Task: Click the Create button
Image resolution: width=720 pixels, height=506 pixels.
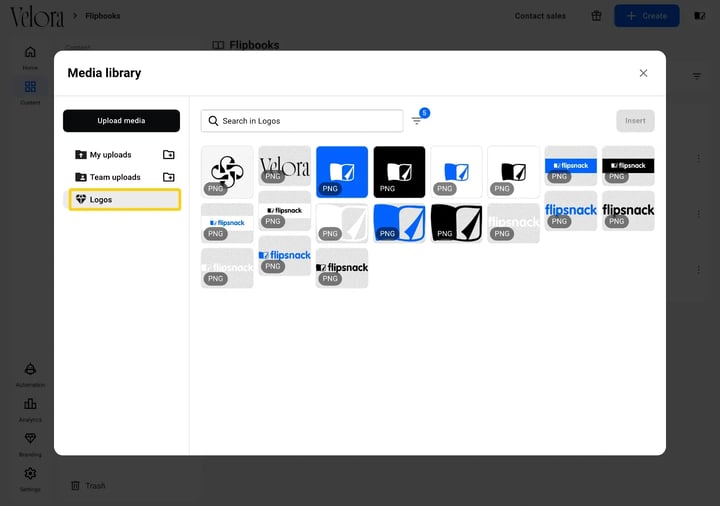Action: [x=647, y=16]
